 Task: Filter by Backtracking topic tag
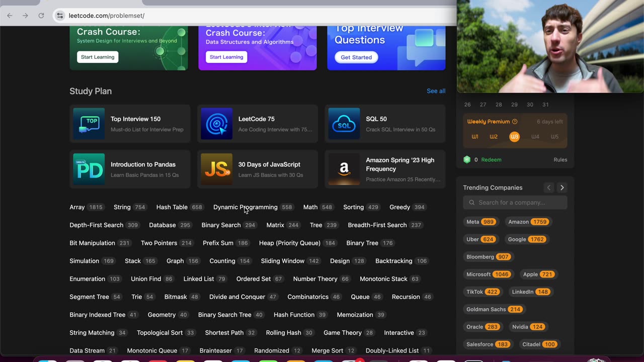(x=401, y=261)
